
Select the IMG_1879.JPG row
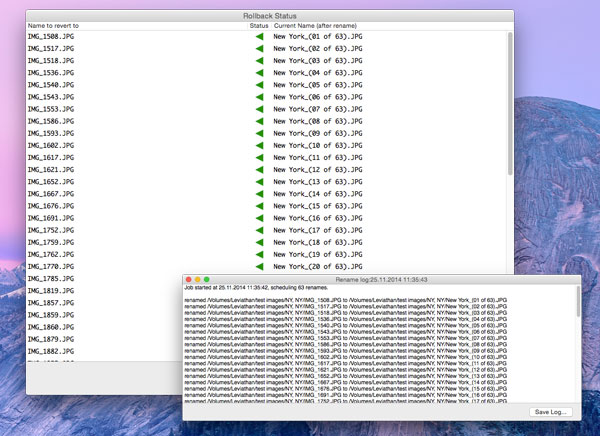(x=51, y=339)
